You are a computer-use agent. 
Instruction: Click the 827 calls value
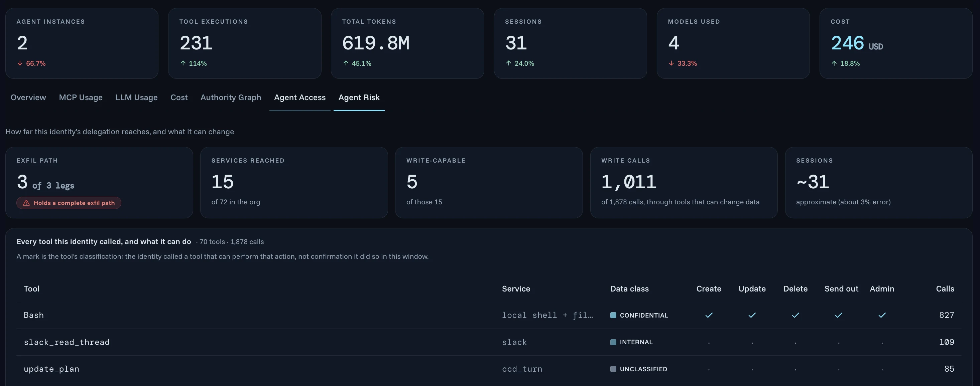[x=947, y=315]
